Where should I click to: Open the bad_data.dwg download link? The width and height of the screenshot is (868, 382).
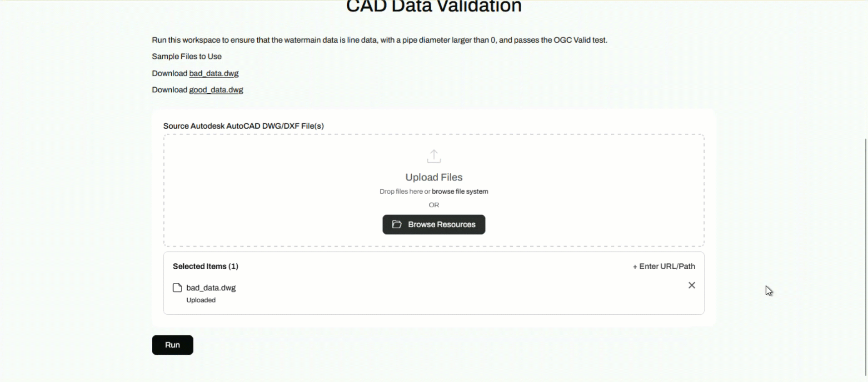tap(214, 74)
